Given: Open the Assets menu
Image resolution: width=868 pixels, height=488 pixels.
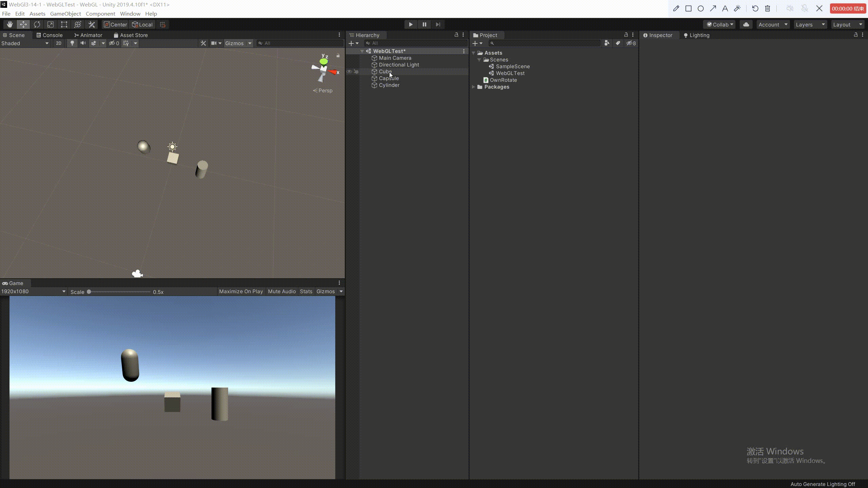Looking at the screenshot, I should point(37,14).
